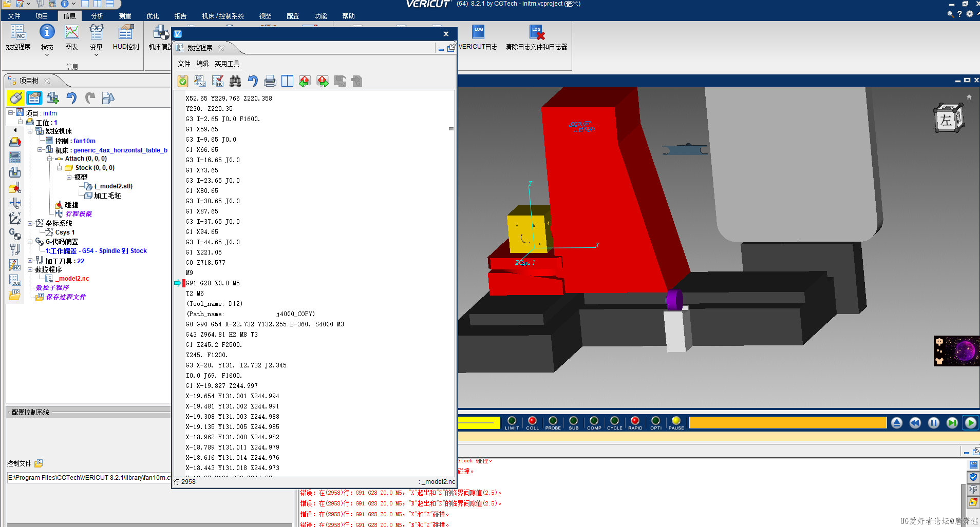
Task: Toggle the COMP indicator light
Action: tap(594, 423)
